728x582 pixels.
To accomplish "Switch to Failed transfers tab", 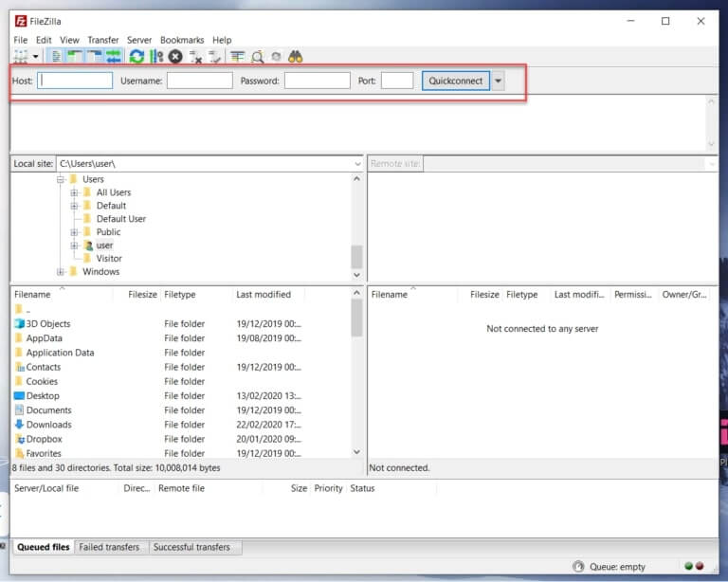I will point(109,547).
